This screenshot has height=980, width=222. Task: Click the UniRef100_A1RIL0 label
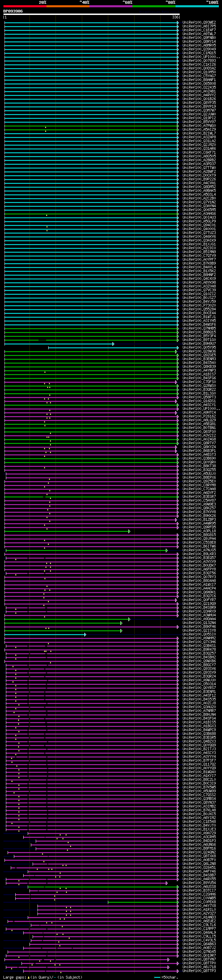(199, 910)
